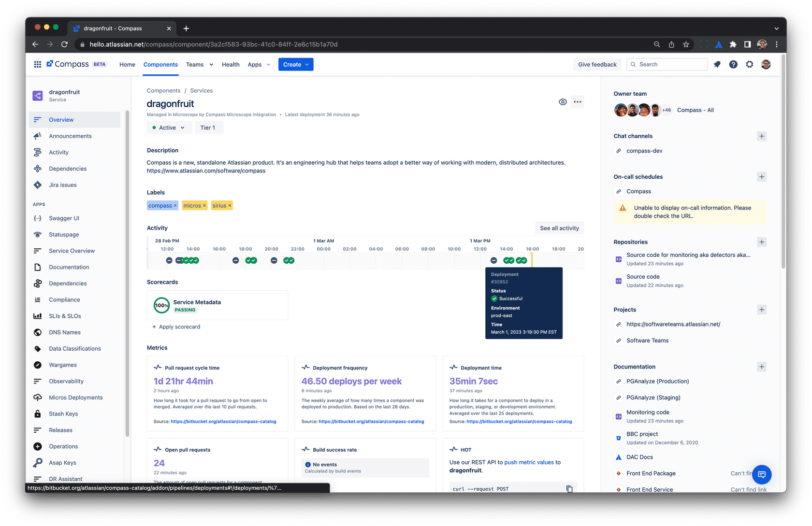Add a chat channel with plus icon
This screenshot has width=812, height=526.
coord(762,136)
